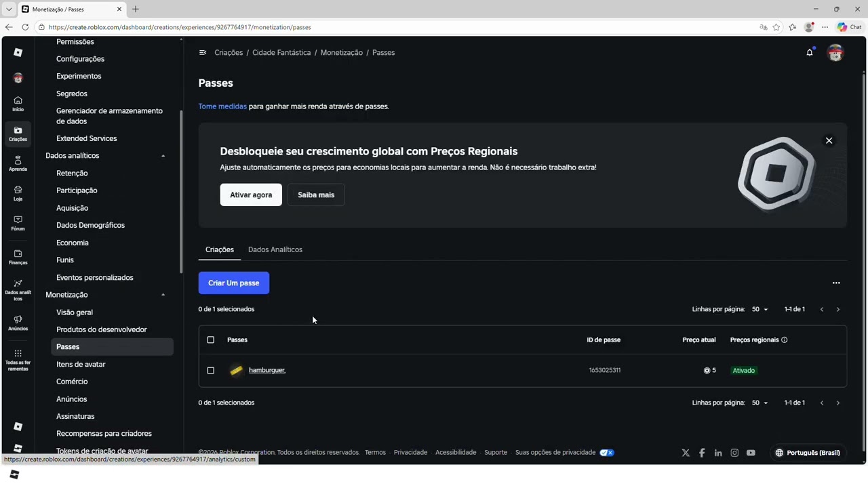Open the Fórum sidebar icon
The image size is (868, 488).
point(18,223)
